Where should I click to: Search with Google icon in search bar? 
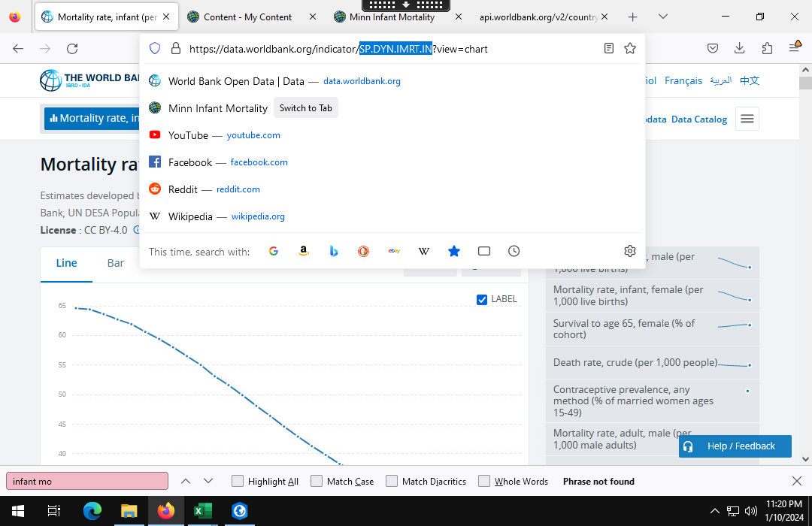pos(274,251)
